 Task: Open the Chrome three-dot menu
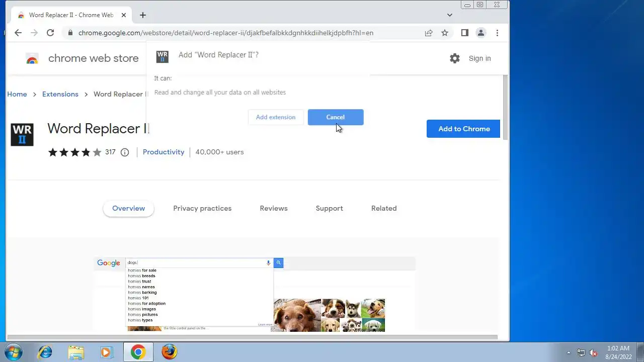497,33
